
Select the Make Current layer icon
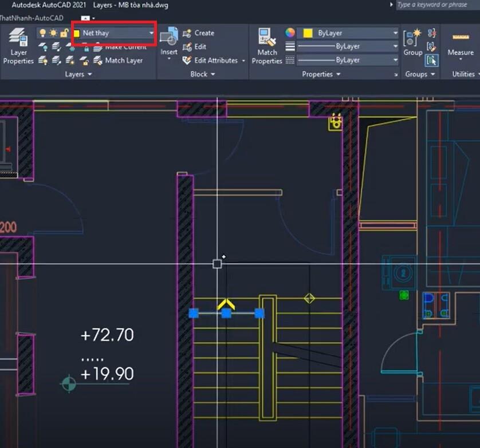[x=99, y=47]
